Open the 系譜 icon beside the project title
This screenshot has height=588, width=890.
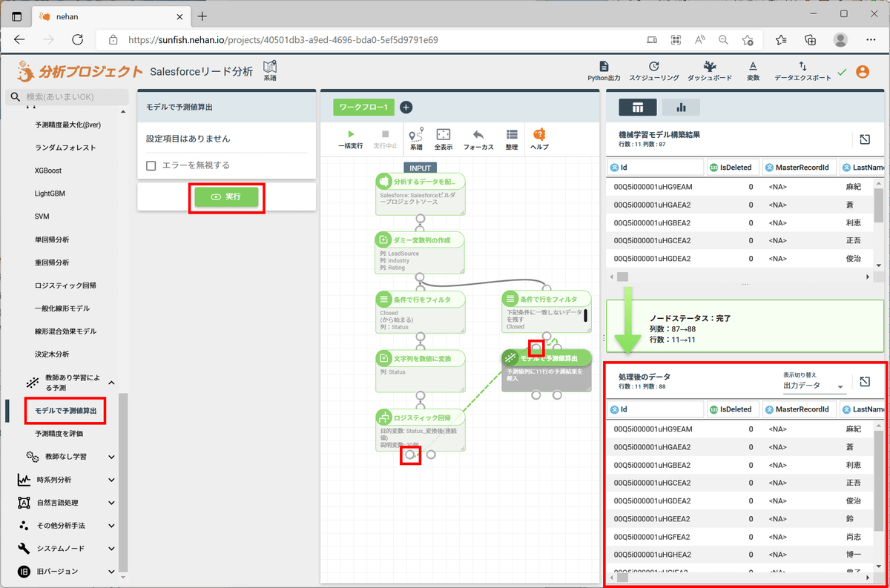pos(270,70)
